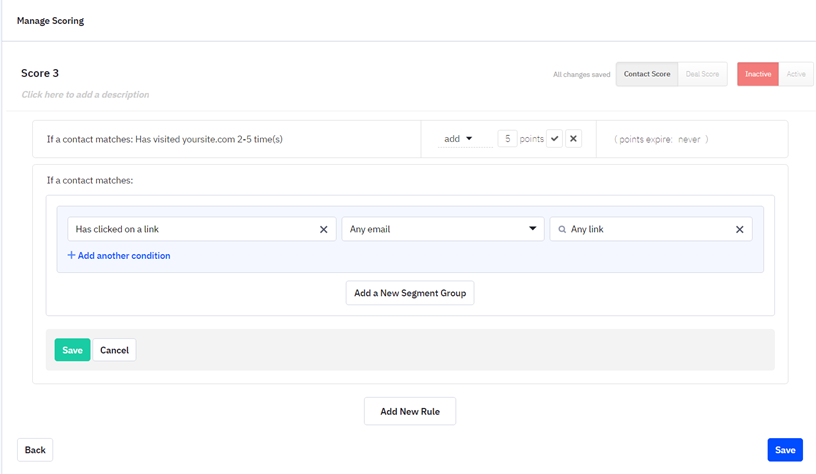Switch to Deal Score
Screen dimensions: 816x474
702,74
